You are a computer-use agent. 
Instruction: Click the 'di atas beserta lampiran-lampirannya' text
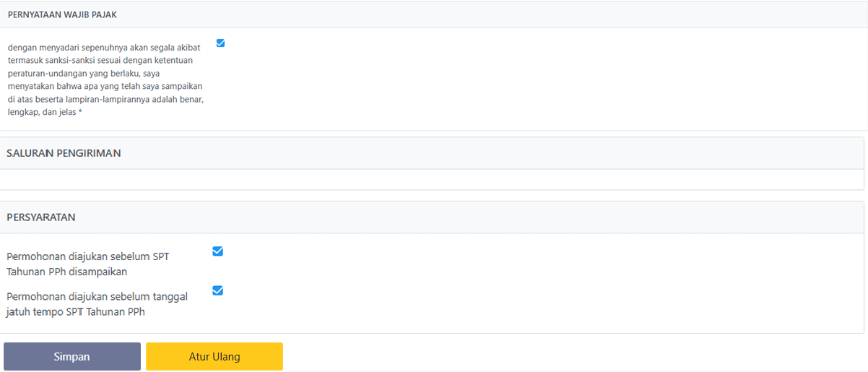pos(105,100)
